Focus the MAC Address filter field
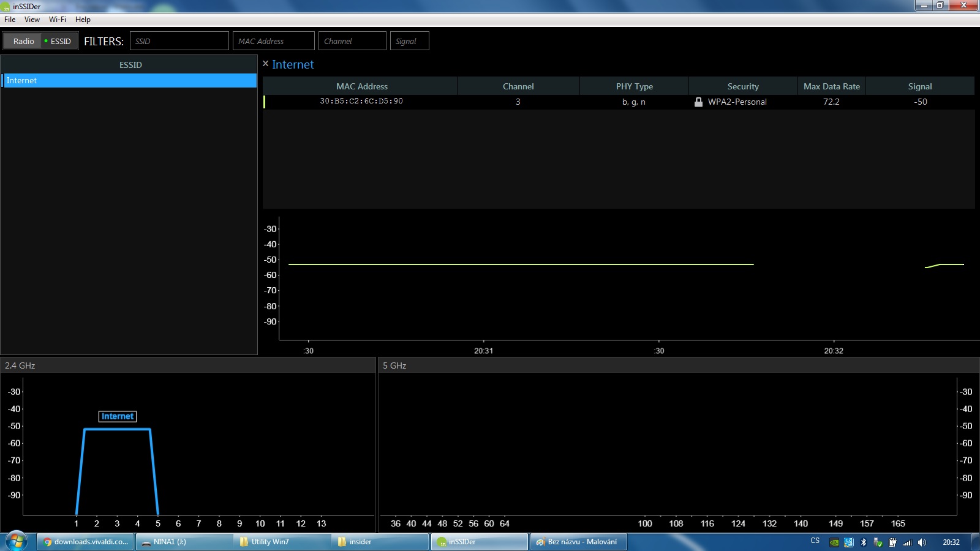The image size is (980, 551). coord(273,41)
